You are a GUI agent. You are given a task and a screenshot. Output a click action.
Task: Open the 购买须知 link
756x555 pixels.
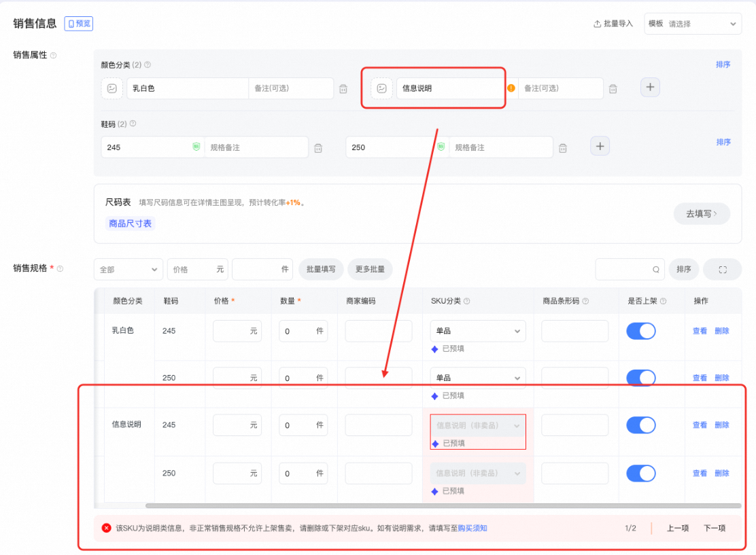[x=472, y=528]
